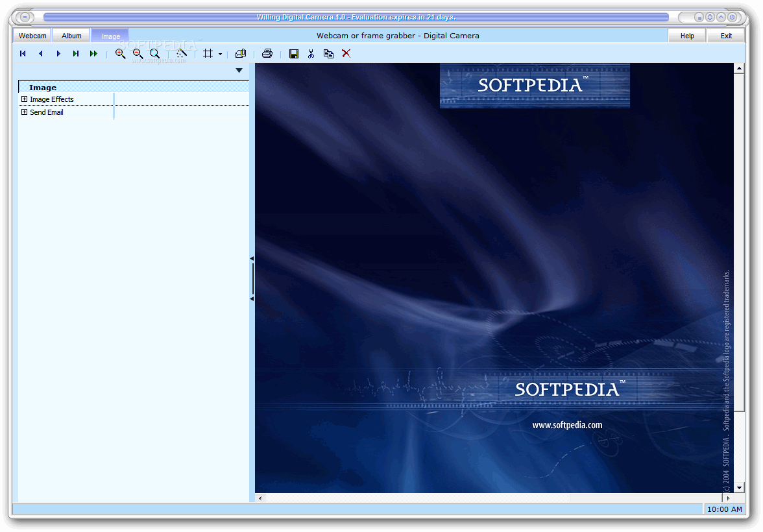Screen dimensions: 763x532
Task: Apply the magic wand effect tool
Action: 182,54
